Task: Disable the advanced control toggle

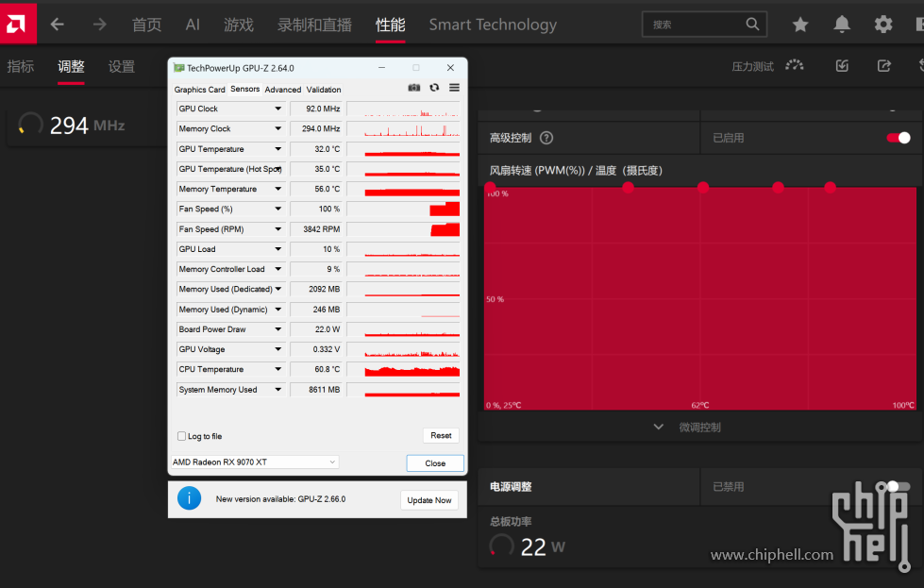Action: (x=899, y=138)
